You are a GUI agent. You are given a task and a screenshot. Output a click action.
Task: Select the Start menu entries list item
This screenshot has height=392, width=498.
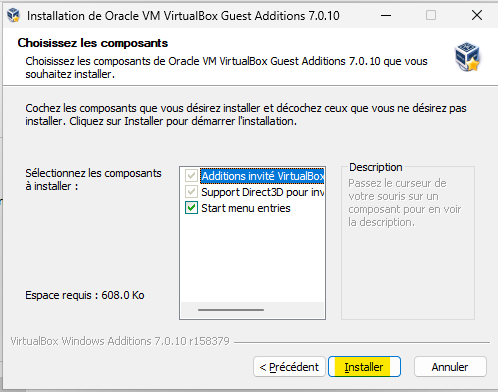tap(246, 208)
